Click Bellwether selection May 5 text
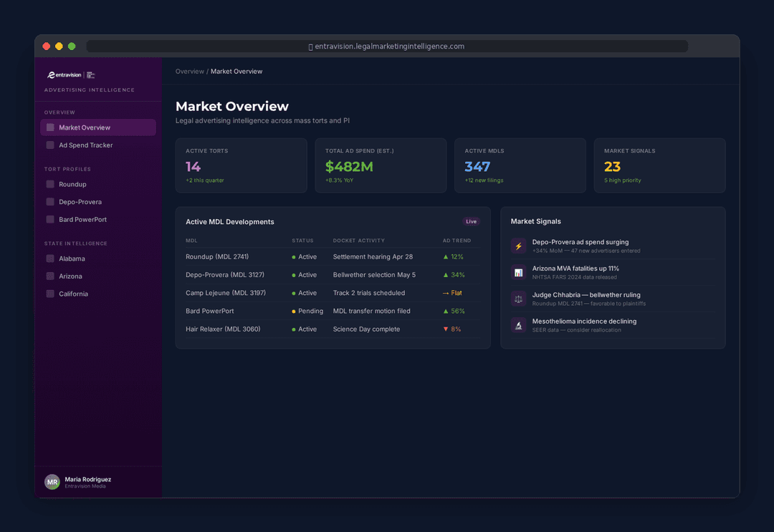 pyautogui.click(x=374, y=275)
